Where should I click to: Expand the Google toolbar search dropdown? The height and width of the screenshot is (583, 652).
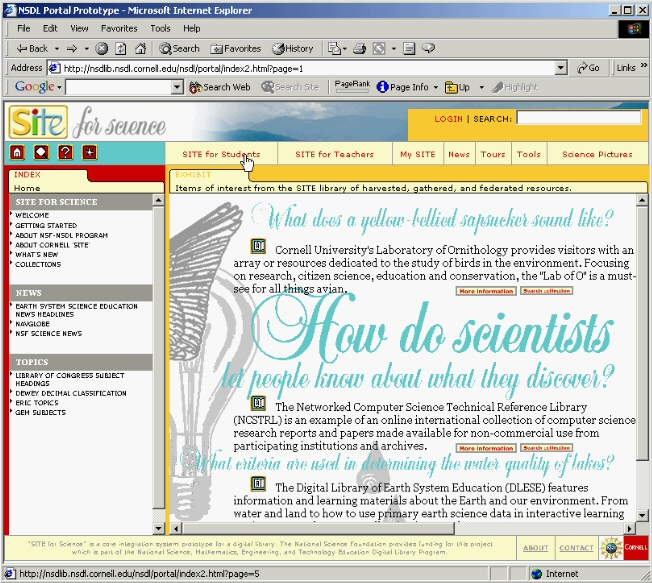click(178, 88)
